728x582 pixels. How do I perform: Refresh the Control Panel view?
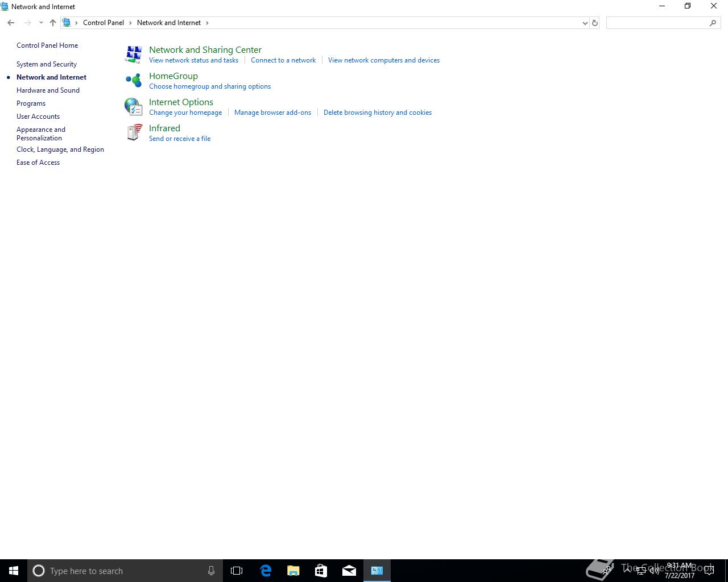(x=595, y=23)
